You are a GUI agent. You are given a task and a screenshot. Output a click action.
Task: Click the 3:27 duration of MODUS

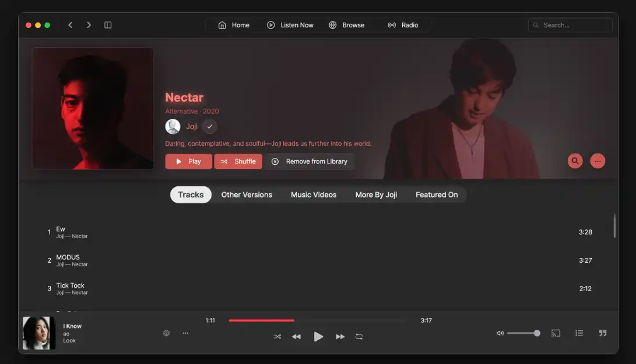[x=585, y=260]
